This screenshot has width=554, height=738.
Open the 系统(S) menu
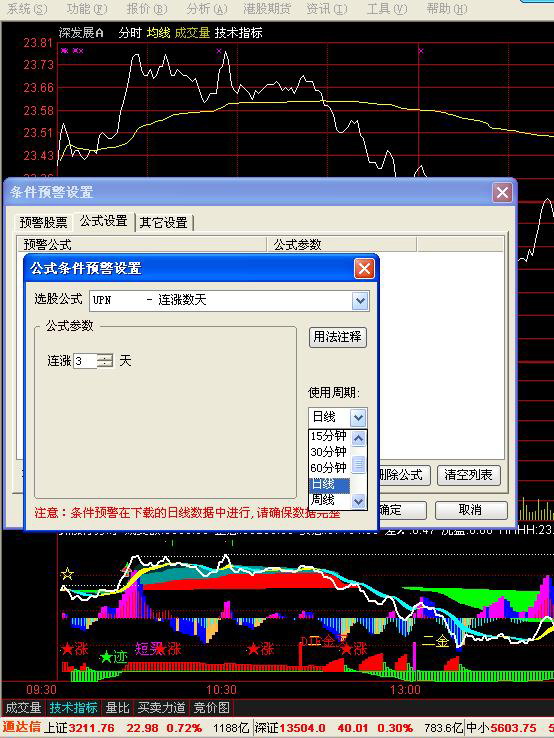click(x=27, y=9)
